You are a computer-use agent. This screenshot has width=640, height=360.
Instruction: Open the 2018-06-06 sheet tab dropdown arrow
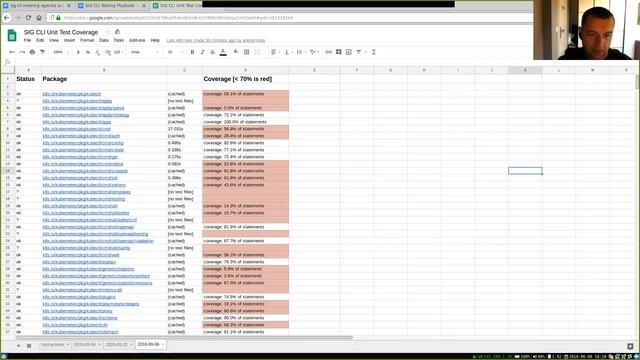click(x=162, y=345)
